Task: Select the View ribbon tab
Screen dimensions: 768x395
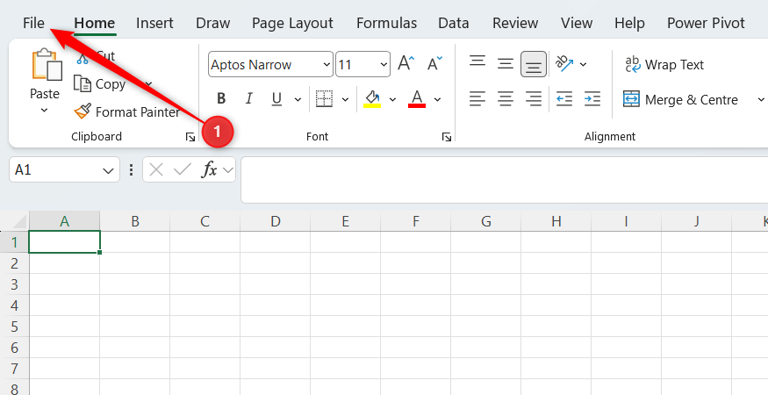Action: coord(576,23)
